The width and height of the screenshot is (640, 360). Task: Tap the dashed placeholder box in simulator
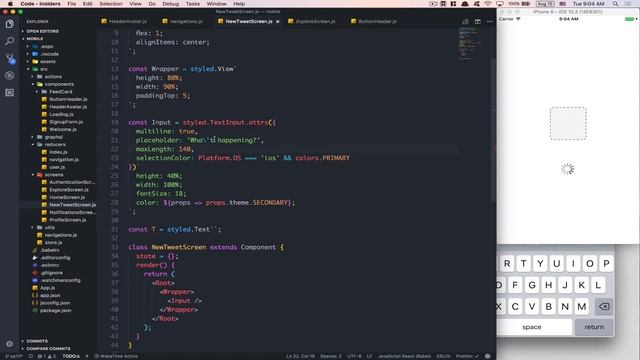568,124
